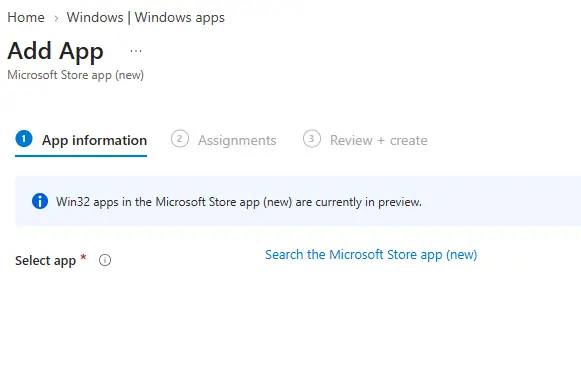The height and width of the screenshot is (387, 581).
Task: Click Search the Microsoft Store app (new)
Action: tap(371, 255)
